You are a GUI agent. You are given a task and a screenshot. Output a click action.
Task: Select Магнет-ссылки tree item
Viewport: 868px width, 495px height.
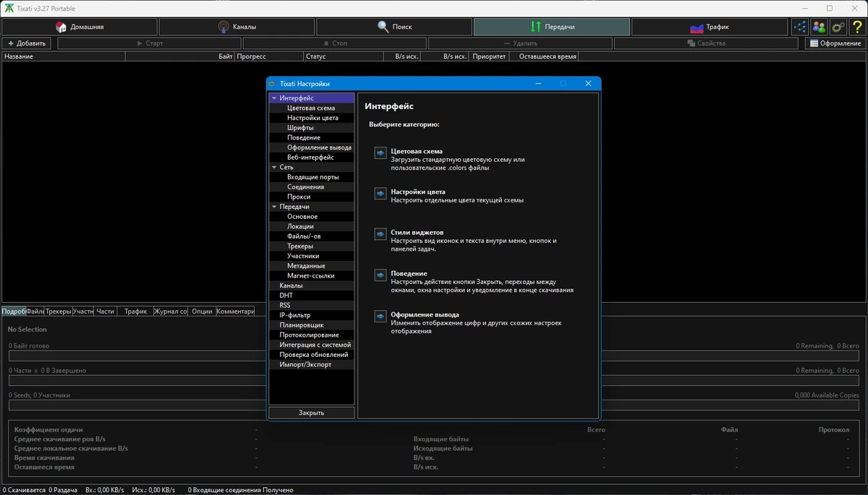click(311, 275)
